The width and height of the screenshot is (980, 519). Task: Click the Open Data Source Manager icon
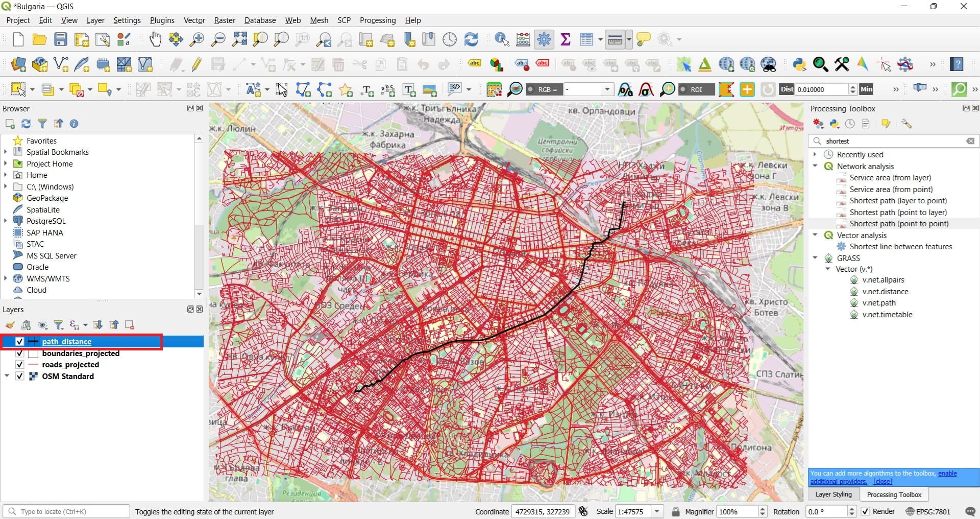(18, 64)
